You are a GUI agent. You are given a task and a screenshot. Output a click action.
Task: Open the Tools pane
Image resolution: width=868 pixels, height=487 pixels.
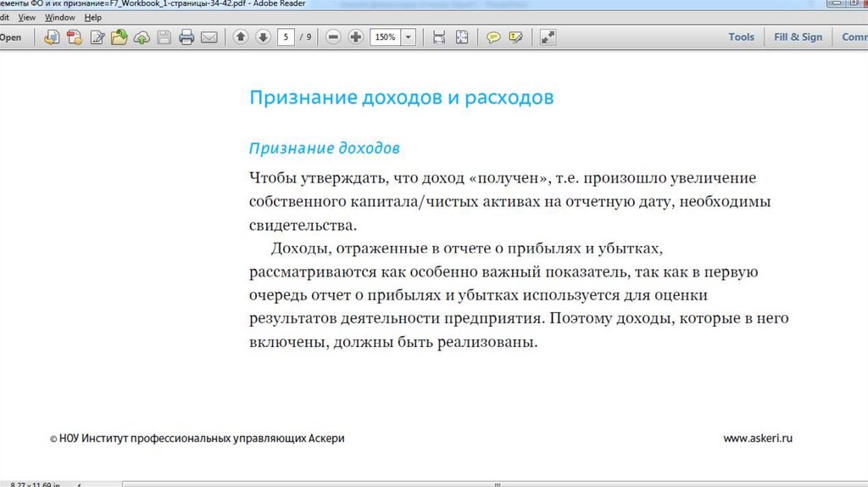[741, 37]
